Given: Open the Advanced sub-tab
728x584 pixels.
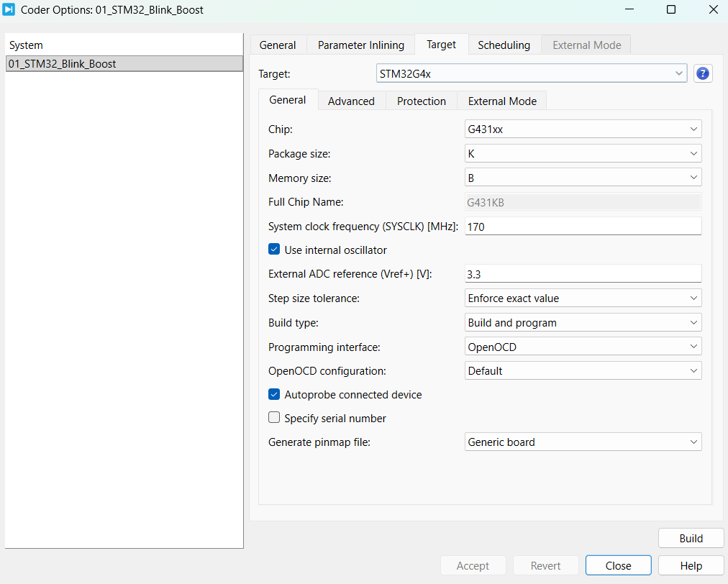Looking at the screenshot, I should click(x=351, y=101).
